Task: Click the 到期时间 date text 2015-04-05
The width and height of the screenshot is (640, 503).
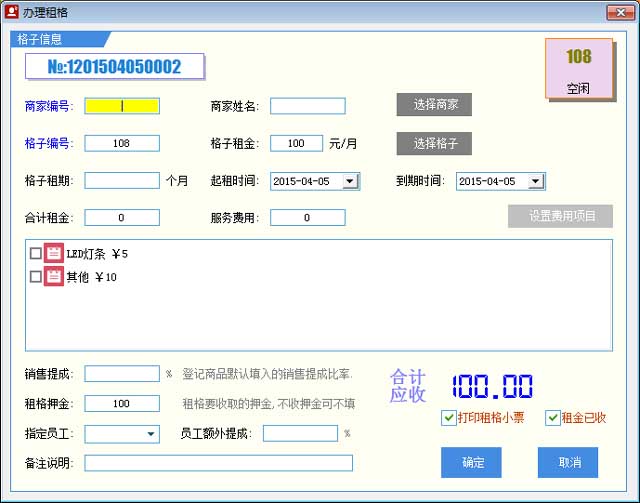Action: pos(487,181)
